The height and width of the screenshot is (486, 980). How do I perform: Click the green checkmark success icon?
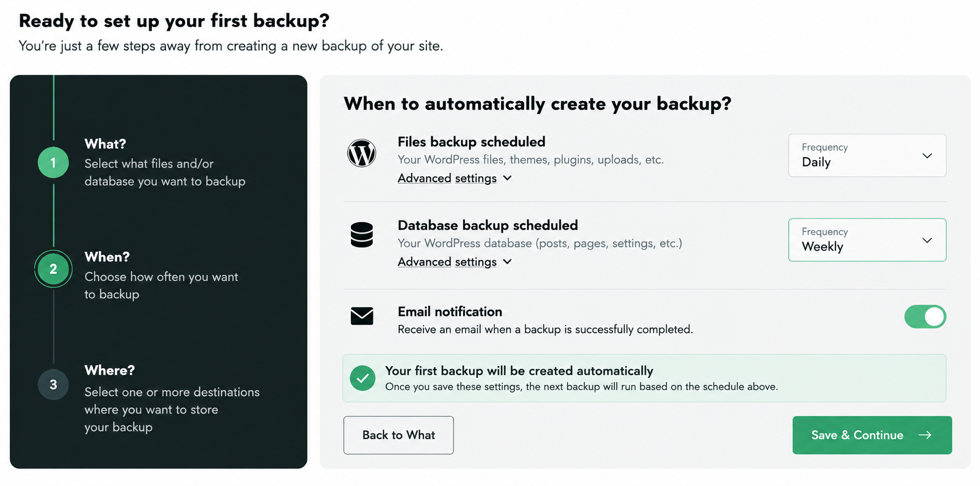coord(362,378)
